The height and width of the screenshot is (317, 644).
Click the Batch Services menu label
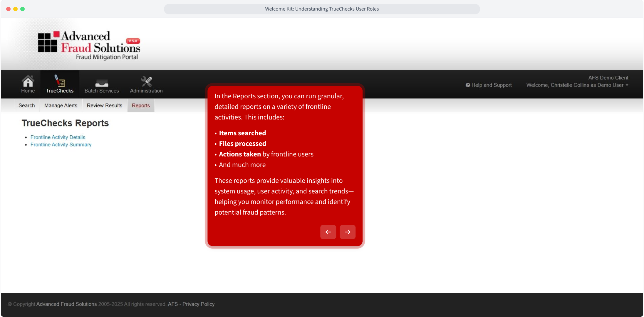click(102, 91)
